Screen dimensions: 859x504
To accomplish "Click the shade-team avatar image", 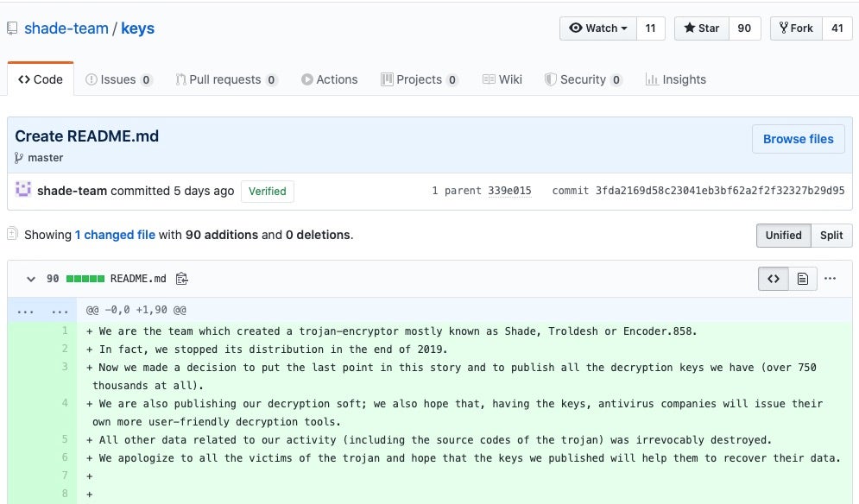I will tap(24, 190).
